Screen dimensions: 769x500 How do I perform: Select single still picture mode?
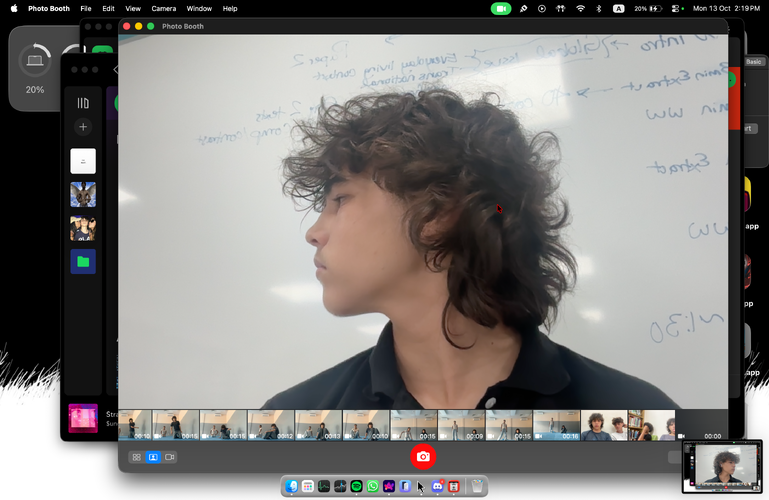(x=153, y=457)
